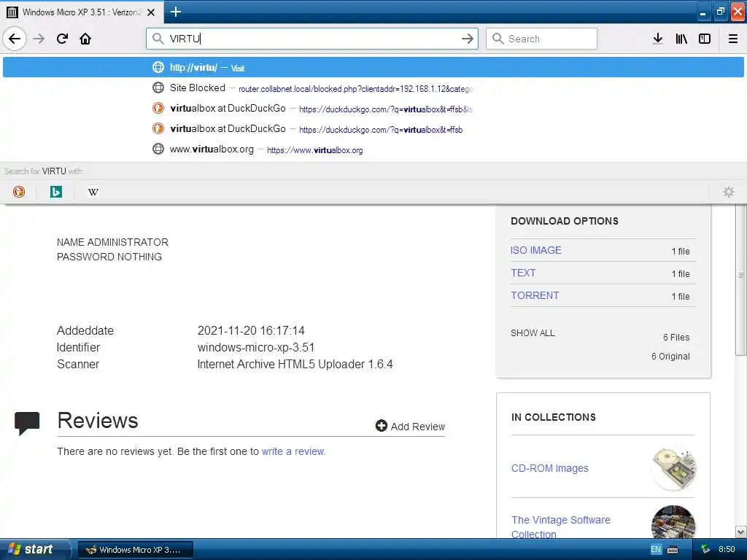
Task: Open The Vintage Software Collection link
Action: click(x=561, y=526)
